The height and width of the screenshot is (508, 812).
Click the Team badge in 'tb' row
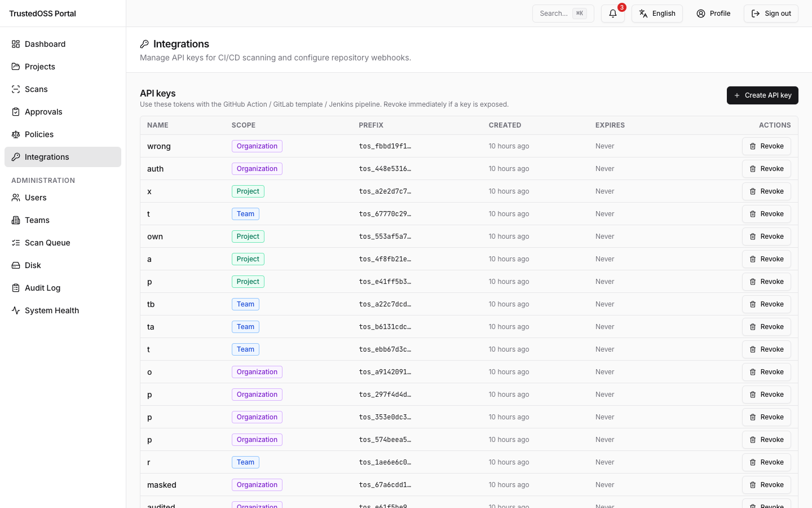coord(245,304)
